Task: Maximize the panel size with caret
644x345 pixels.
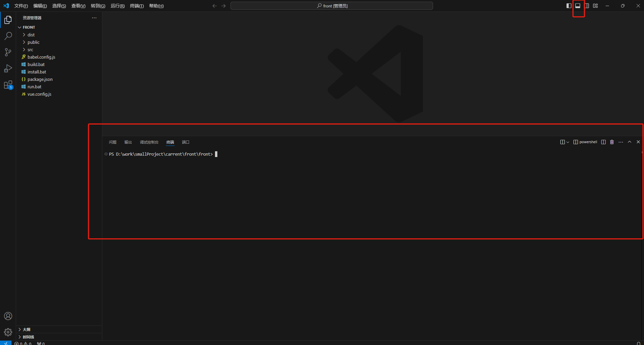Action: (630, 142)
